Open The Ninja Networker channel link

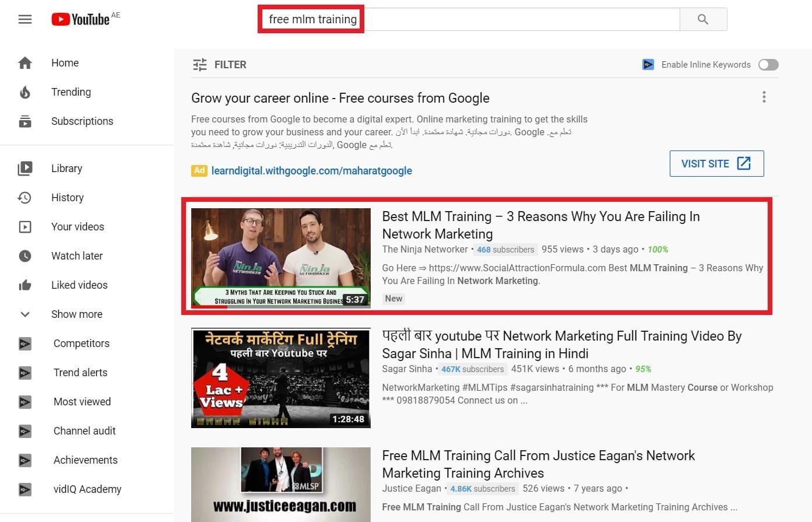[425, 250]
